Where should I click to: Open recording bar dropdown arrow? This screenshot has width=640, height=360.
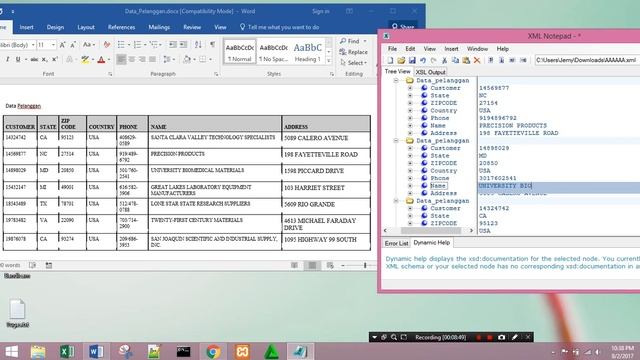374,337
